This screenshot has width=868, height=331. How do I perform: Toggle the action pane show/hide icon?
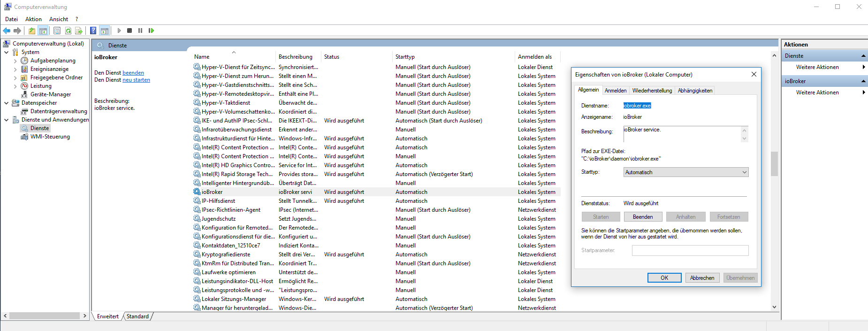tap(105, 31)
